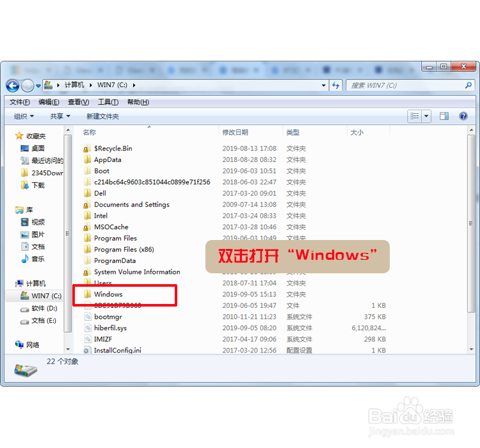Select the Dell folder icon
Screen dimensions: 480x448
pos(87,193)
